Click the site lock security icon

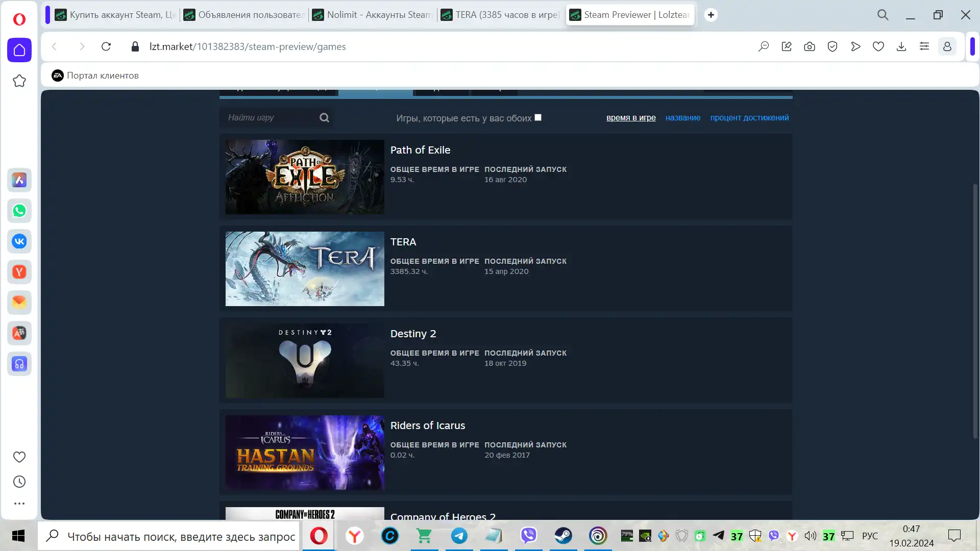(135, 46)
